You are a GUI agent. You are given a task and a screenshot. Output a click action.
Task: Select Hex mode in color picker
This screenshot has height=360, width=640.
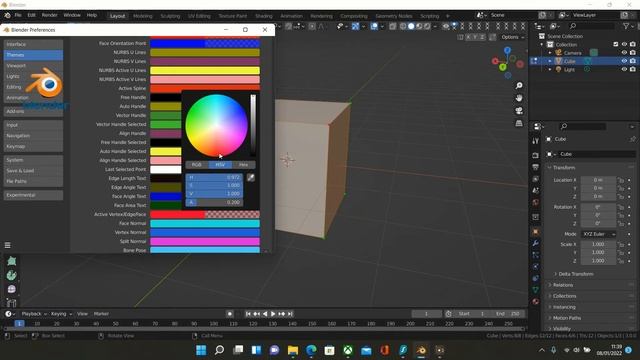tap(243, 164)
